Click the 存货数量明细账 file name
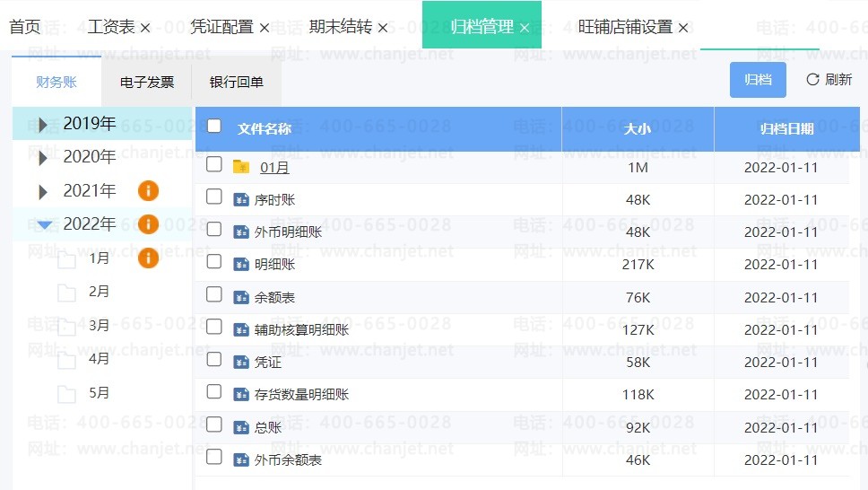 pos(301,395)
